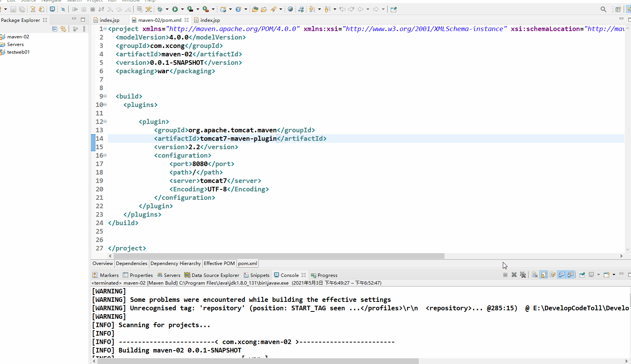The height and width of the screenshot is (364, 631).
Task: Click the Forward navigation arrow icon
Action: click(x=376, y=9)
